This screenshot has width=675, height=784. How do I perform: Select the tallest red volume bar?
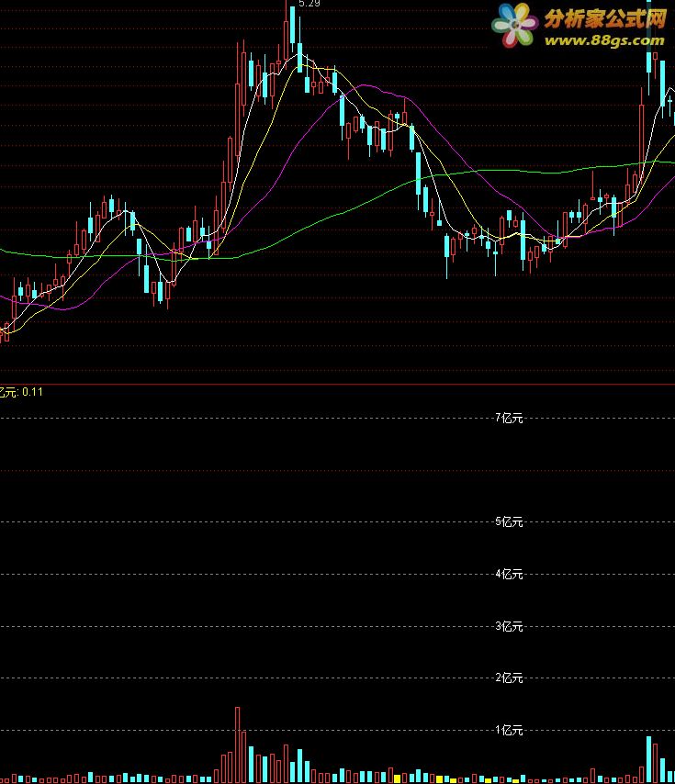click(x=238, y=745)
